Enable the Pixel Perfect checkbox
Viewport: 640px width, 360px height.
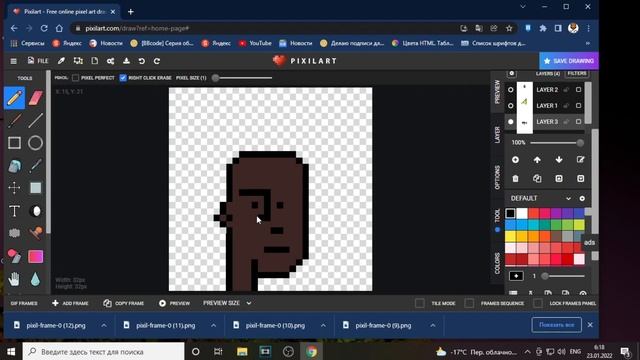[76, 78]
